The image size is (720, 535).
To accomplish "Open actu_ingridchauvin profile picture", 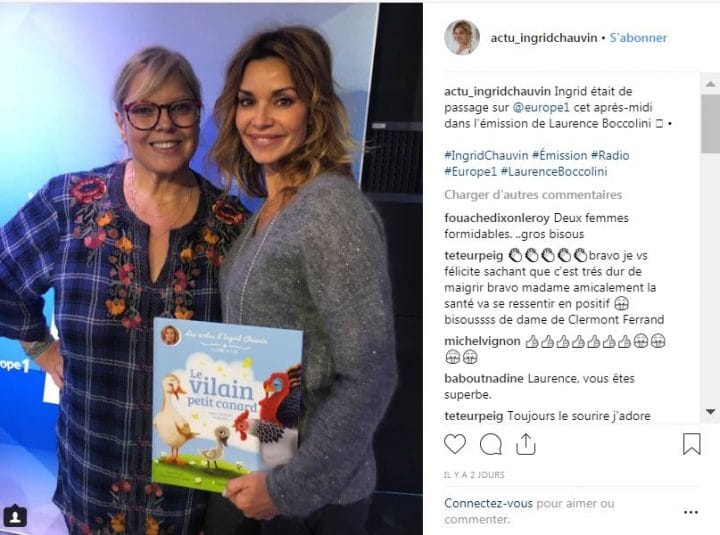I will pos(462,37).
